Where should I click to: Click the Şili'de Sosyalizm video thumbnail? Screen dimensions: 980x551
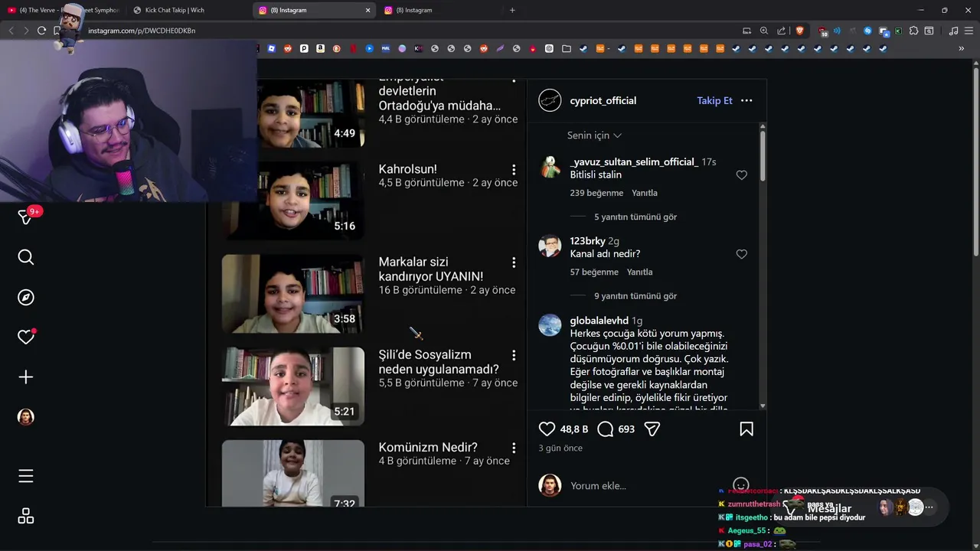click(x=293, y=386)
